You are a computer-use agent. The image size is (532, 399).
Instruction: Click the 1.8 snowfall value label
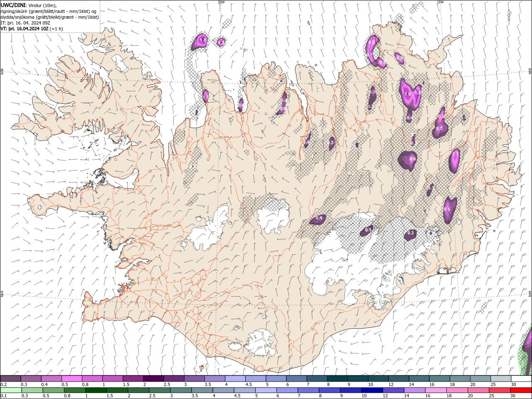pyautogui.click(x=203, y=40)
